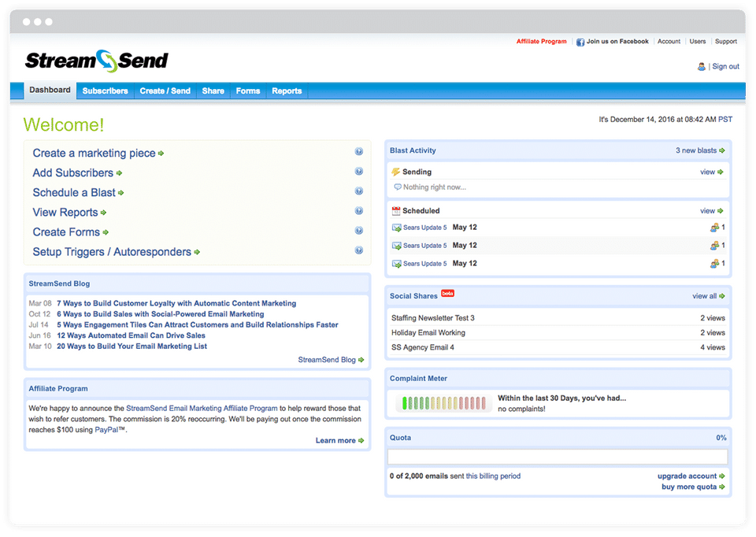Click the user profile icon beside Sign out
This screenshot has height=537, width=756.
tap(702, 66)
